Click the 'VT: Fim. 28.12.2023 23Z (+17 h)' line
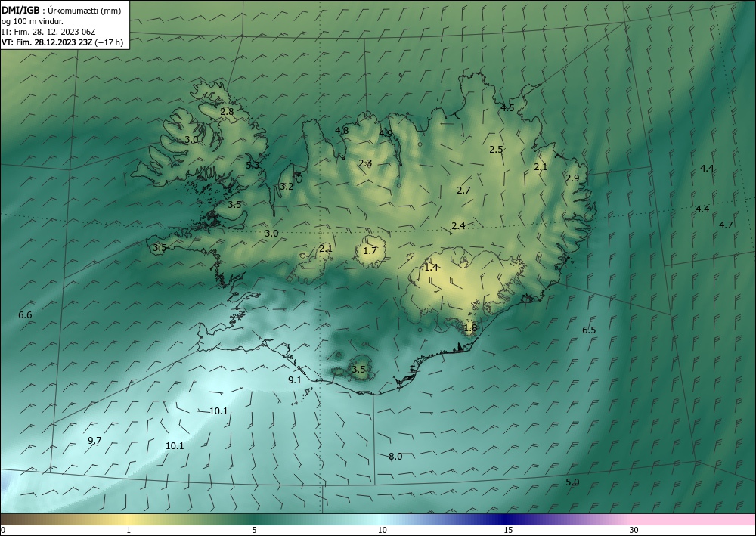This screenshot has width=756, height=536. coord(63,42)
